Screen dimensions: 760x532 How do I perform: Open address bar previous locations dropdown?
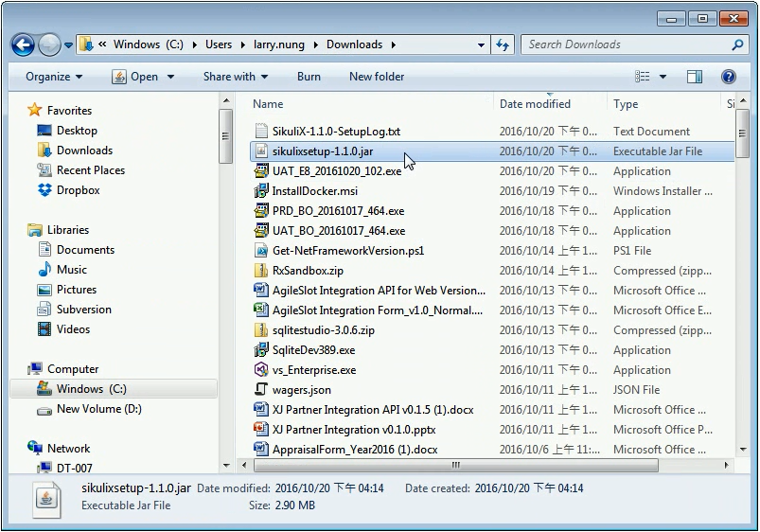[x=481, y=44]
